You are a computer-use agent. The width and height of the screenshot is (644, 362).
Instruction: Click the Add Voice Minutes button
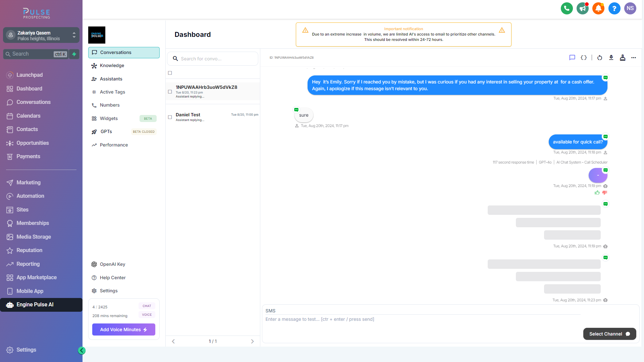click(123, 329)
